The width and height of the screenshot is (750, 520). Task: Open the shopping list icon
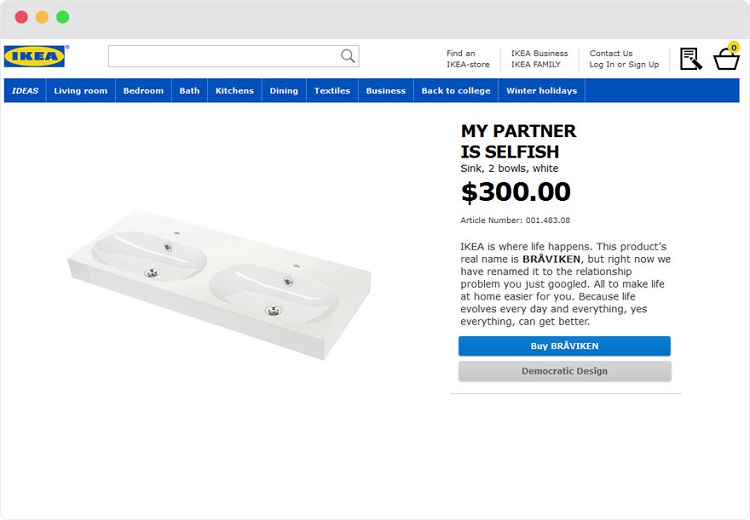[x=691, y=59]
